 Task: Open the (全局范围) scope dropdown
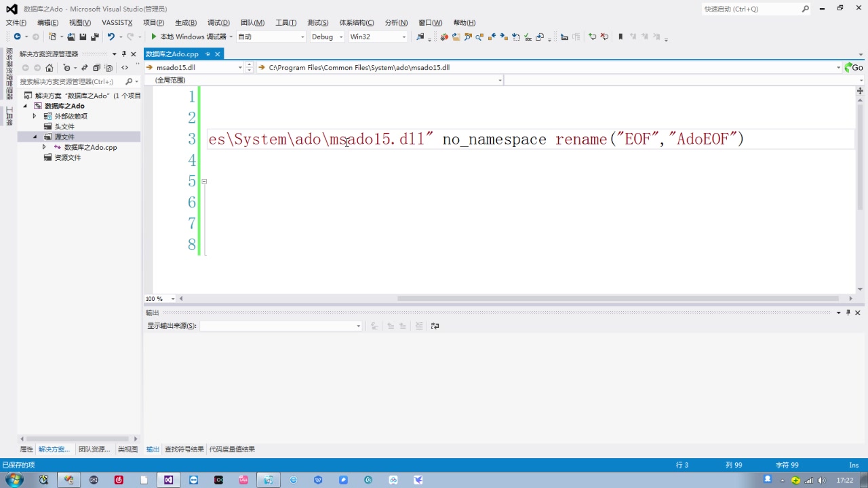pyautogui.click(x=500, y=81)
